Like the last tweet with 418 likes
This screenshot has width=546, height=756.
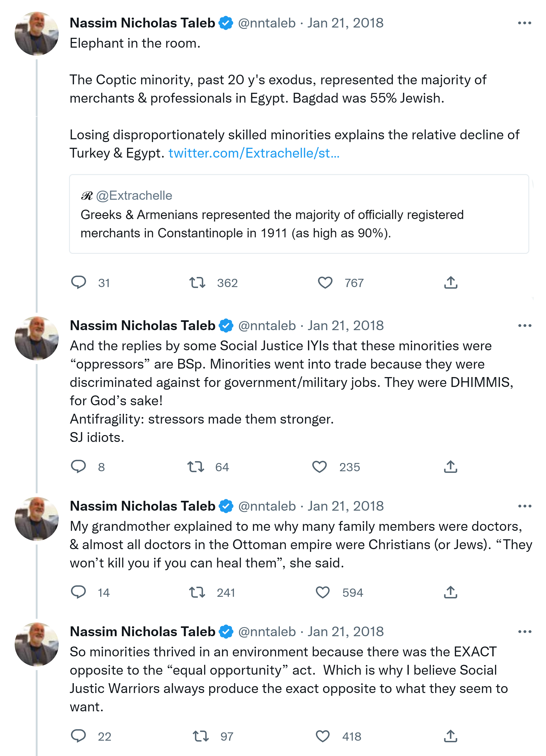(x=323, y=736)
